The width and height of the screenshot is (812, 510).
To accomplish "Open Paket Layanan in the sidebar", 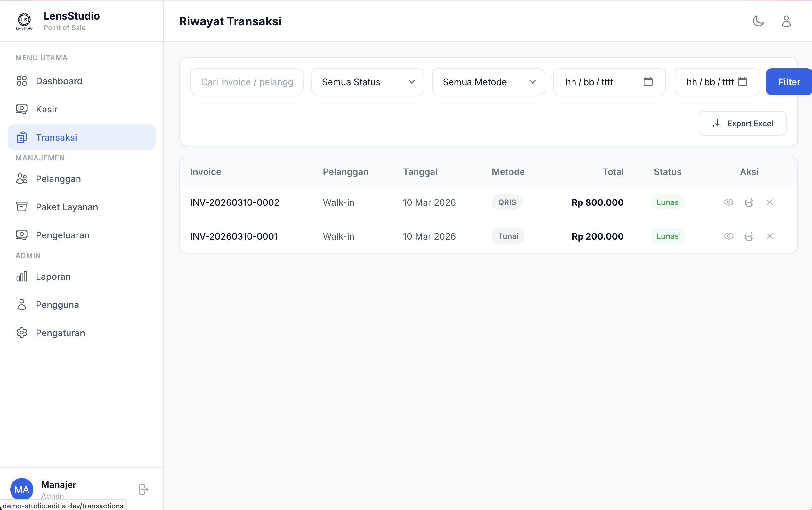I will [x=67, y=207].
